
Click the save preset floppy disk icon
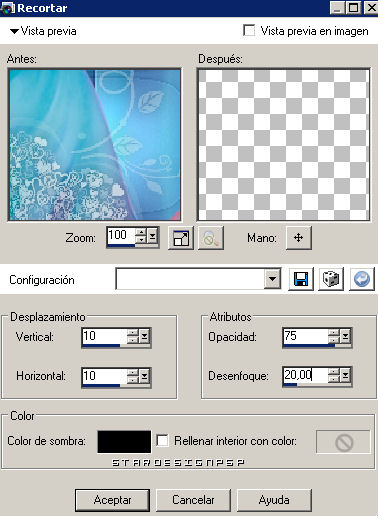(x=301, y=279)
